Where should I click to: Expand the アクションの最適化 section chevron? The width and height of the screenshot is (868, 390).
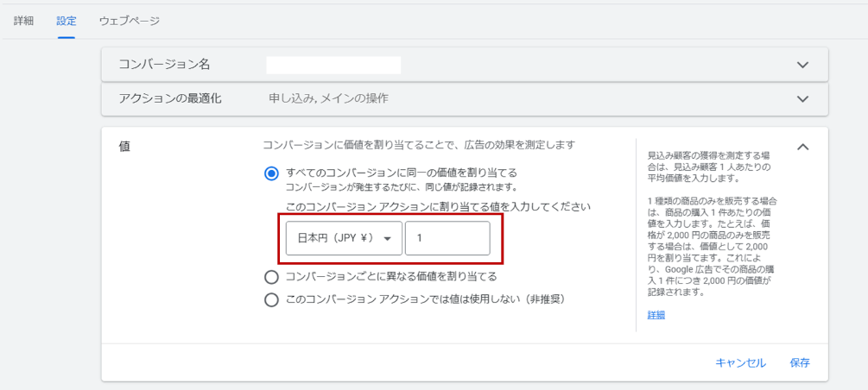point(802,99)
